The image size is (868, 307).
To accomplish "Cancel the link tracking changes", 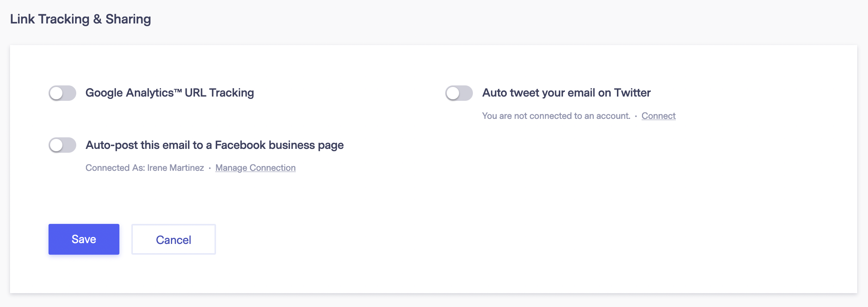I will click(x=174, y=239).
